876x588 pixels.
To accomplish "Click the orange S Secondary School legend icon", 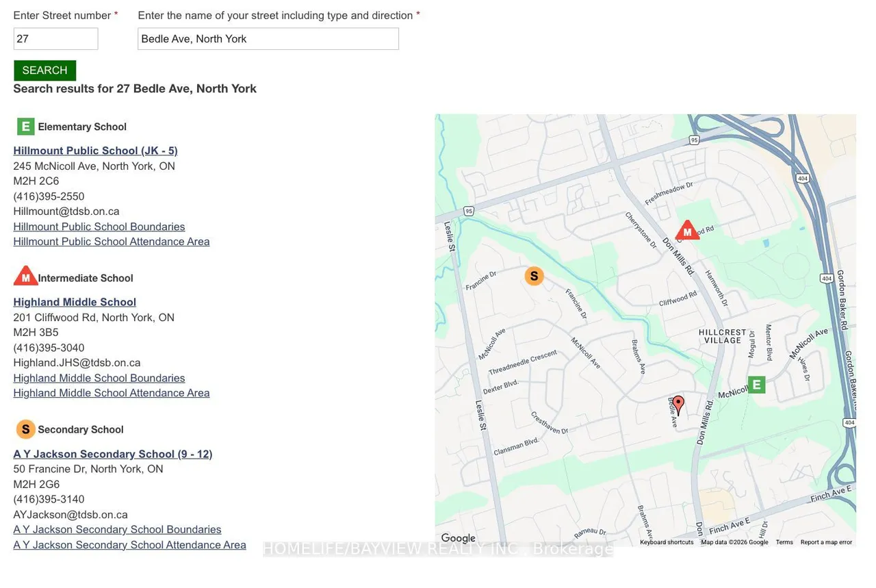I will tap(25, 429).
